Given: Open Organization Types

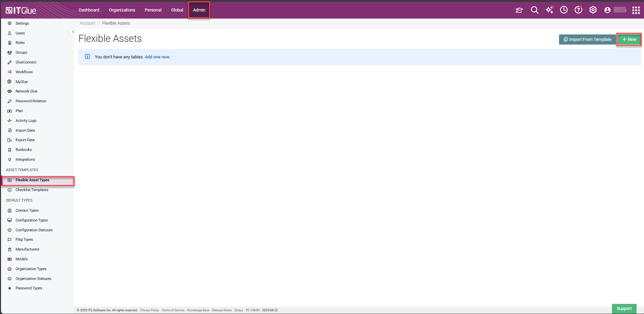Looking at the screenshot, I should 31,269.
